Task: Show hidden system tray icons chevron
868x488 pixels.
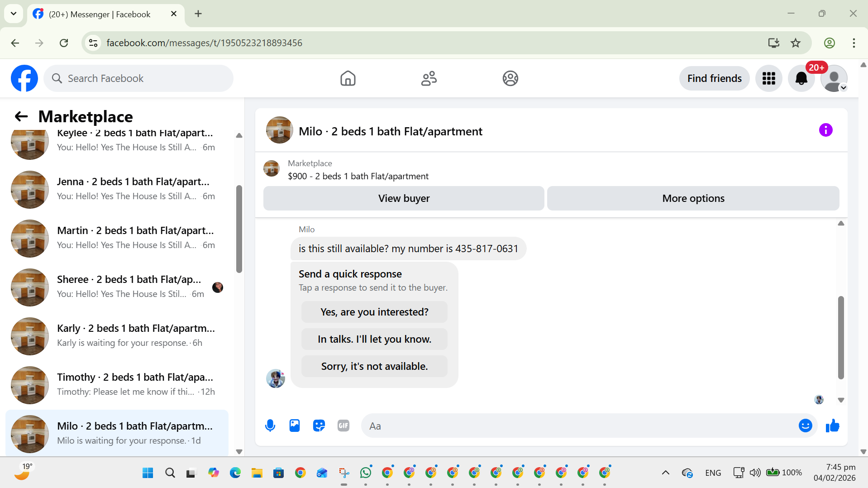Action: 665,473
